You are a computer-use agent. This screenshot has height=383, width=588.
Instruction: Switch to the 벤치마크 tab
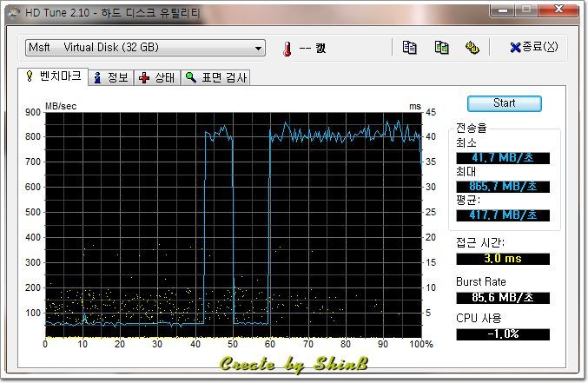53,76
